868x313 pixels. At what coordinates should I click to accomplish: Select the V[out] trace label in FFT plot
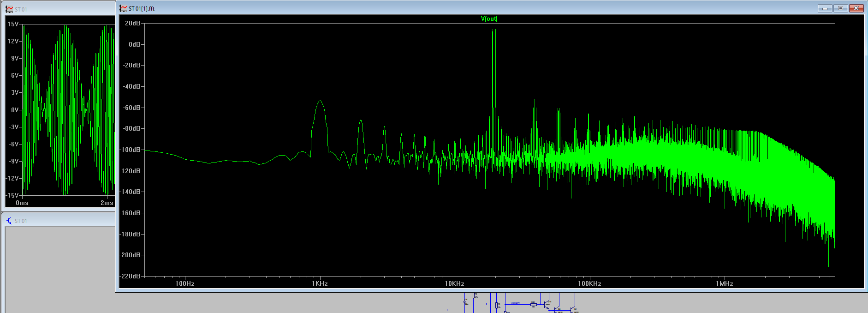pos(489,19)
